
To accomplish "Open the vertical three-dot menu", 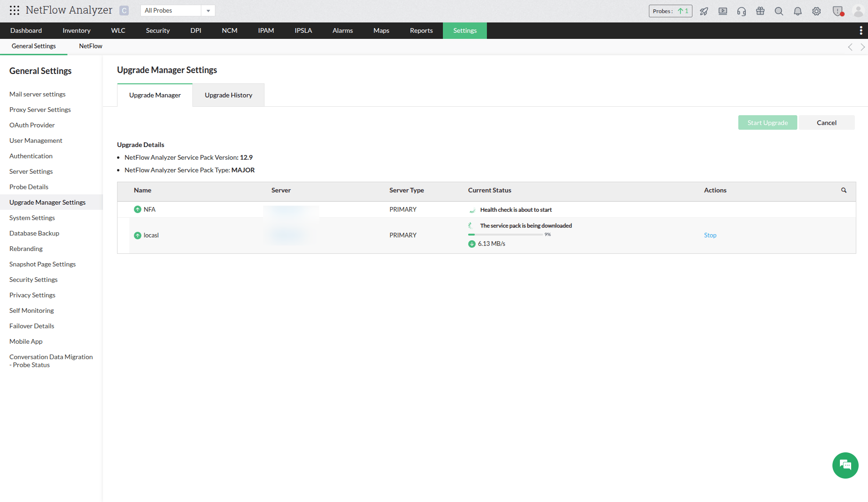I will point(861,30).
